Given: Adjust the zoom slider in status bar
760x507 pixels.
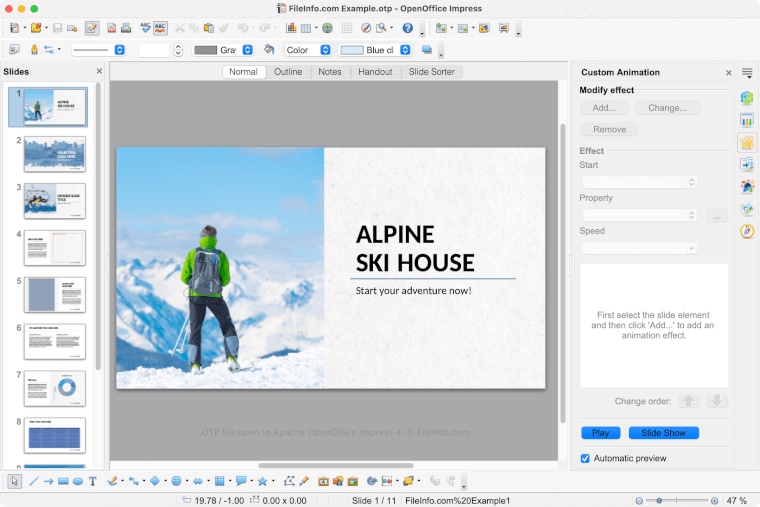Looking at the screenshot, I should (658, 500).
